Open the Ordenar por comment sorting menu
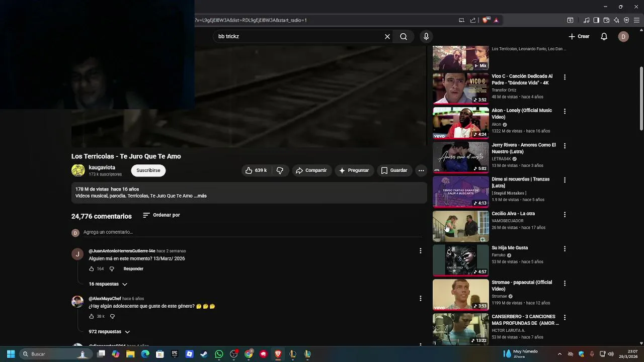Image resolution: width=644 pixels, height=362 pixels. (162, 215)
